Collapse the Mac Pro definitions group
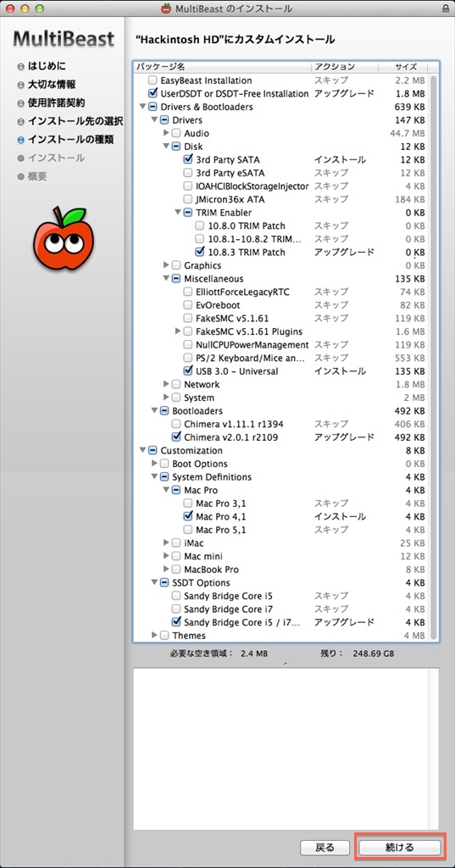 coord(167,491)
